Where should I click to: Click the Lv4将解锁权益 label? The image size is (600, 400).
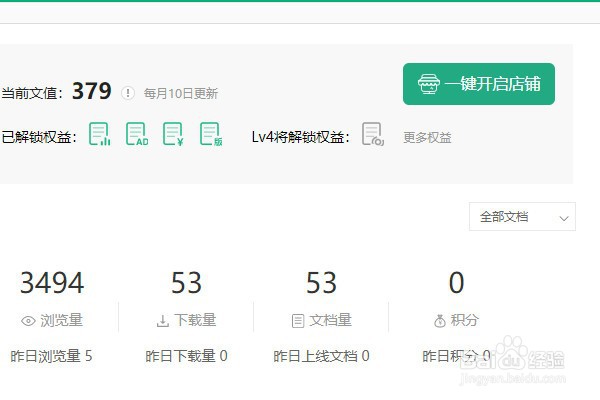tap(301, 137)
